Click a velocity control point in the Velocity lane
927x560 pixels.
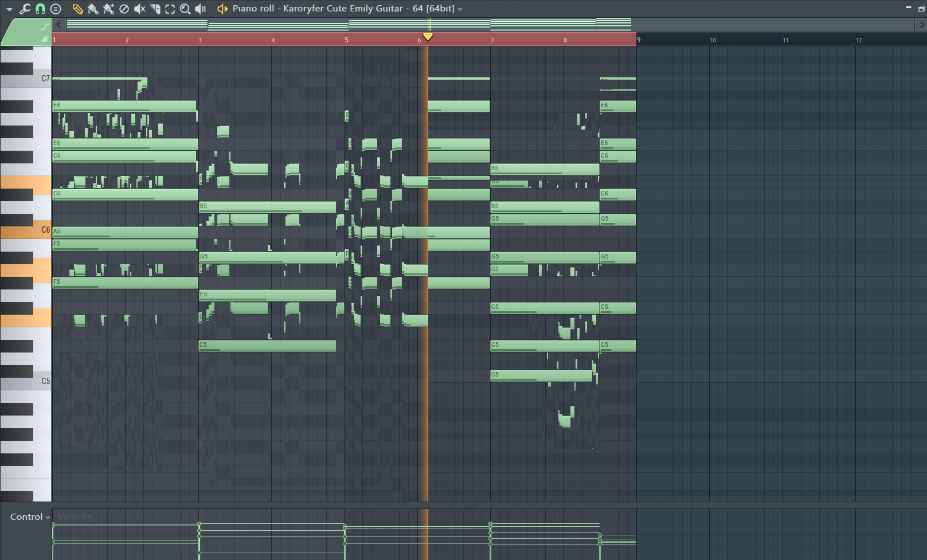(200, 522)
